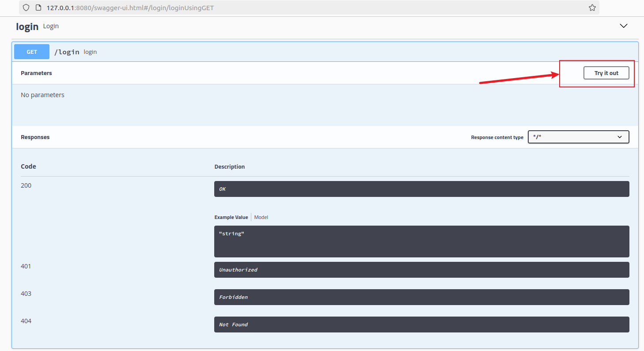Viewport: 644px width, 351px height.
Task: Switch to the Model tab
Action: 261,217
